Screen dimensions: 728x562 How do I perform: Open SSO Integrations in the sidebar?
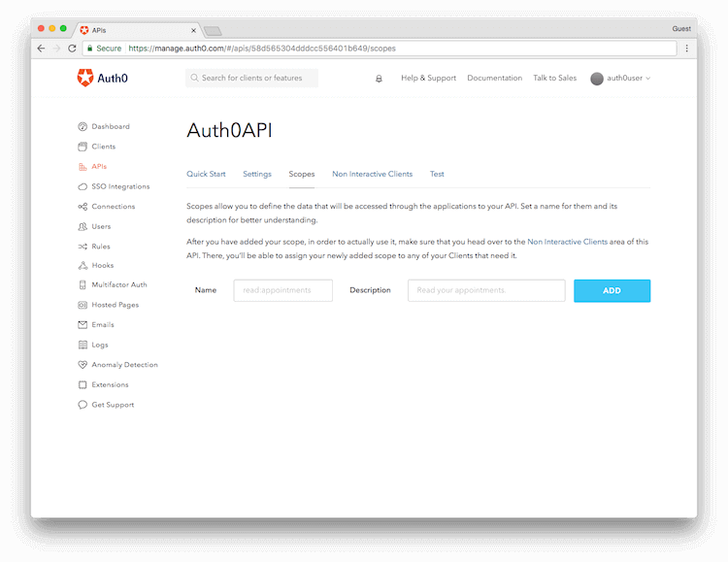pos(120,186)
